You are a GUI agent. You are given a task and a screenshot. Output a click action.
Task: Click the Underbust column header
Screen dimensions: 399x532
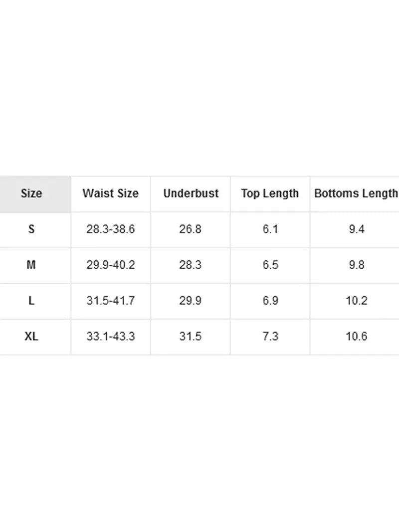pos(191,193)
